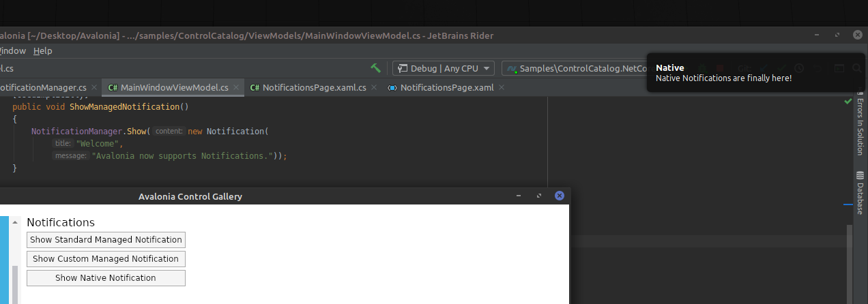The image size is (868, 304).
Task: Click the "Welcome" string literal in code
Action: (98, 144)
